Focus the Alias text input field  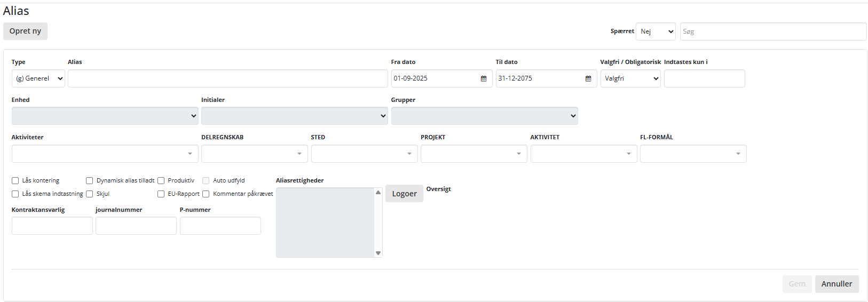(x=227, y=78)
